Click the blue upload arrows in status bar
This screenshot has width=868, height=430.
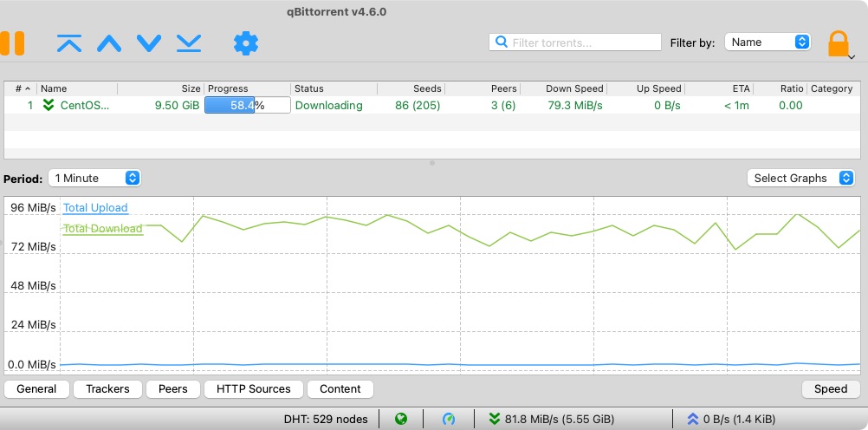pyautogui.click(x=692, y=420)
